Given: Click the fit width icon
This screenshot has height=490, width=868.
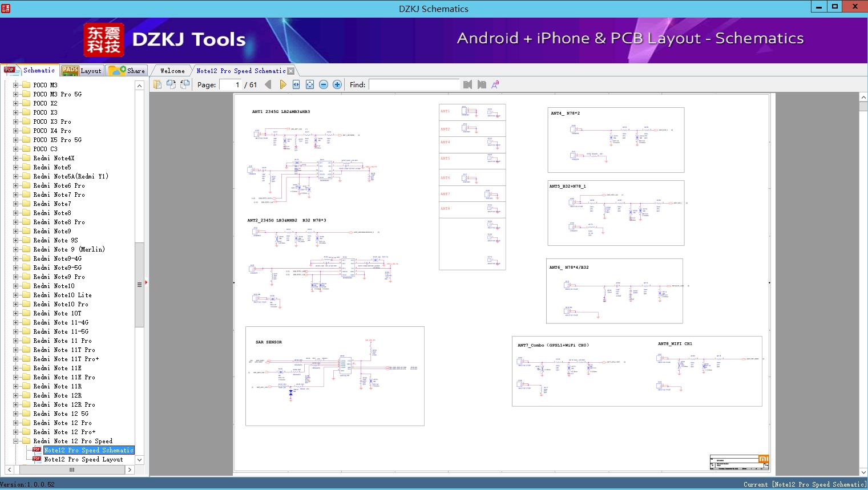Looking at the screenshot, I should point(296,84).
